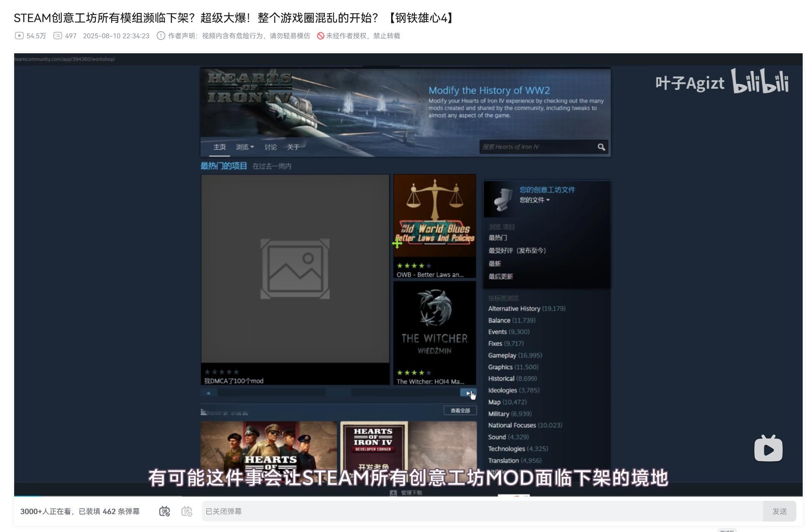
Task: Click the 管理下载 download icon at bottom
Action: (x=393, y=492)
